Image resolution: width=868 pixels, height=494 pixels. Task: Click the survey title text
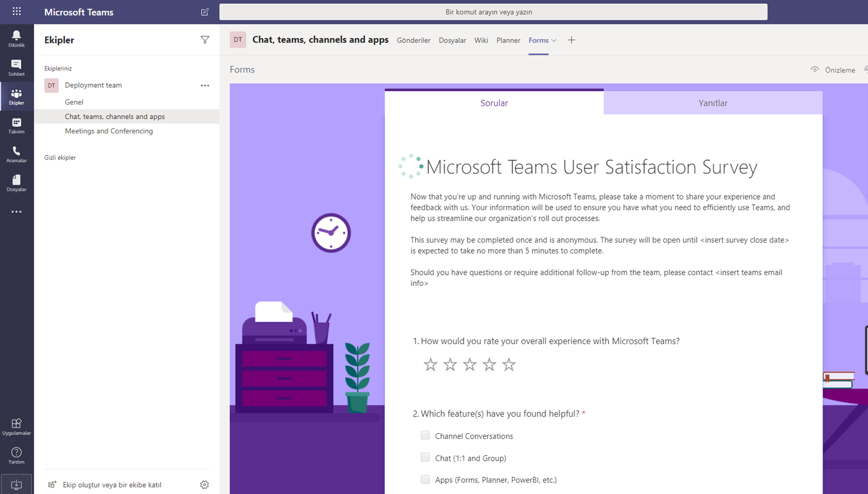click(592, 167)
